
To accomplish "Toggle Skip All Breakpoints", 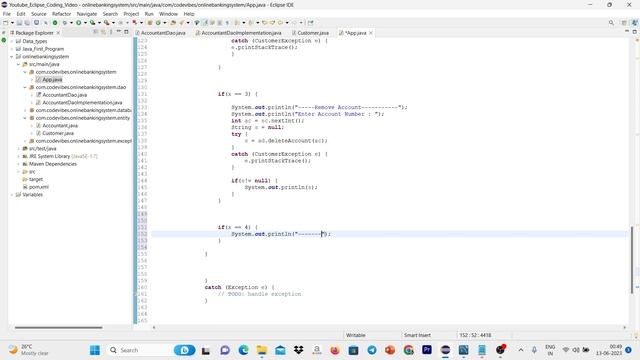I will point(46,22).
